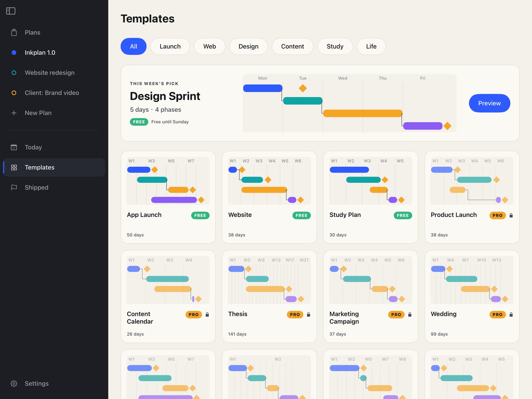Open Settings in the sidebar
This screenshot has width=532, height=399.
54,383
